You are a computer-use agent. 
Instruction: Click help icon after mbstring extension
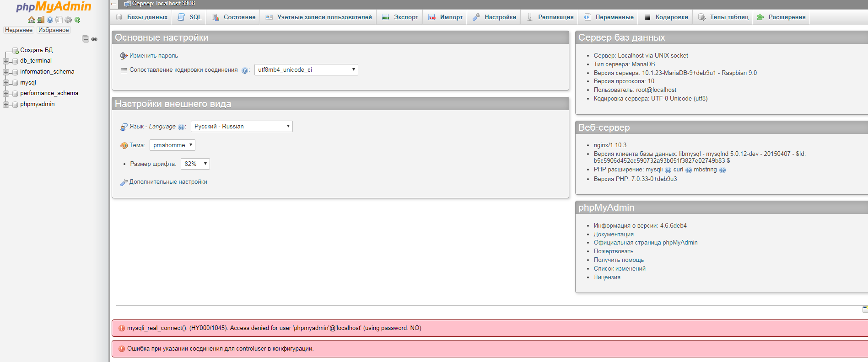722,170
